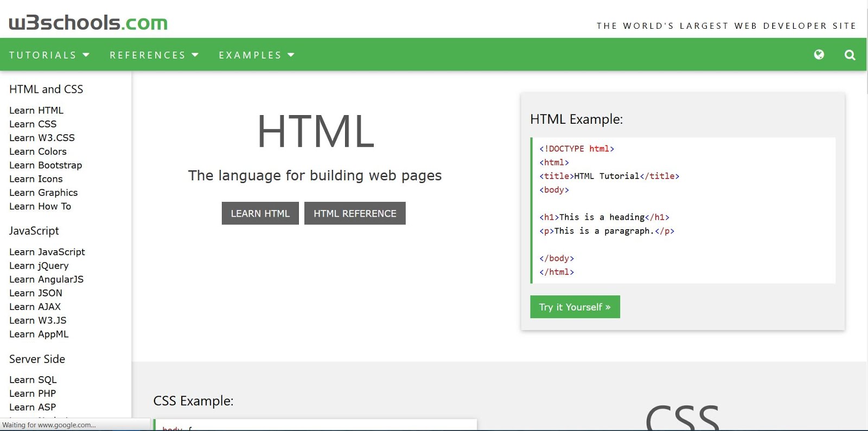Viewport: 868px width, 431px height.
Task: Expand the Examples dropdown menu
Action: click(257, 55)
